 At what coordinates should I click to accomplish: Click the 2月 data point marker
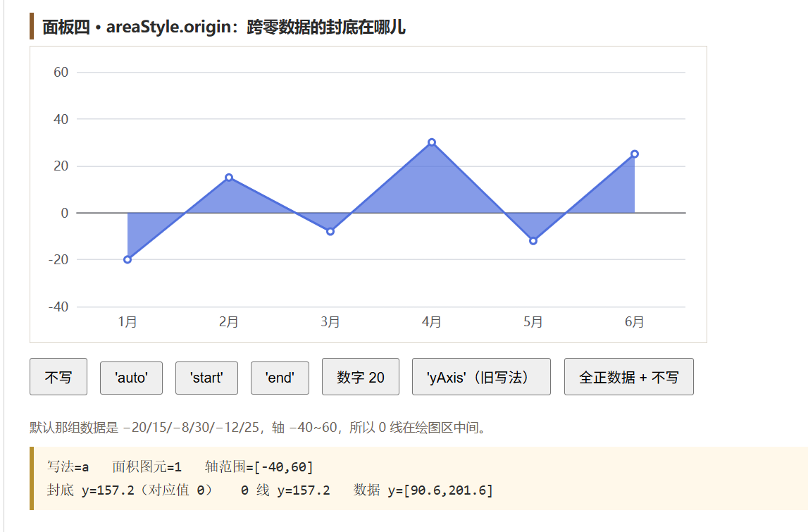229,178
